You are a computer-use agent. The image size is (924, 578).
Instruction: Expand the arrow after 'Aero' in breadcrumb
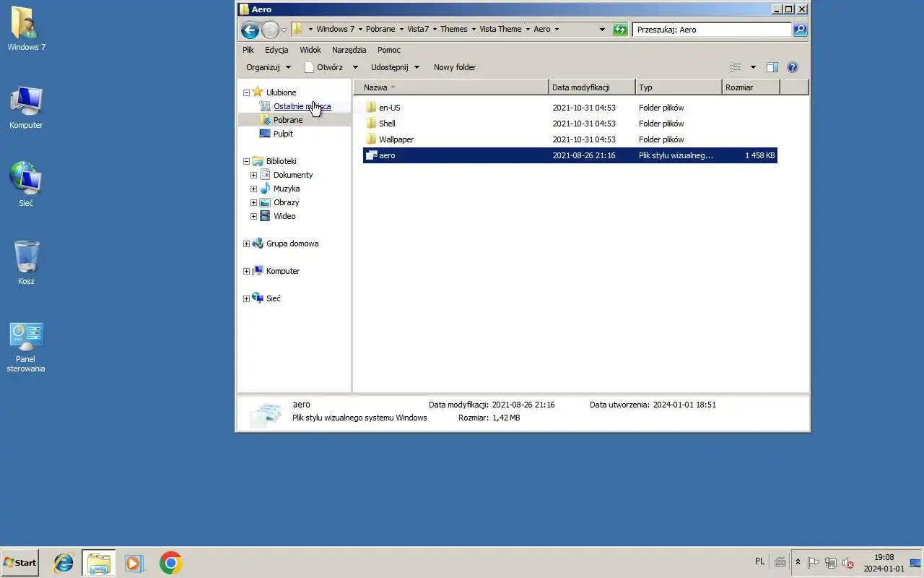(x=557, y=30)
